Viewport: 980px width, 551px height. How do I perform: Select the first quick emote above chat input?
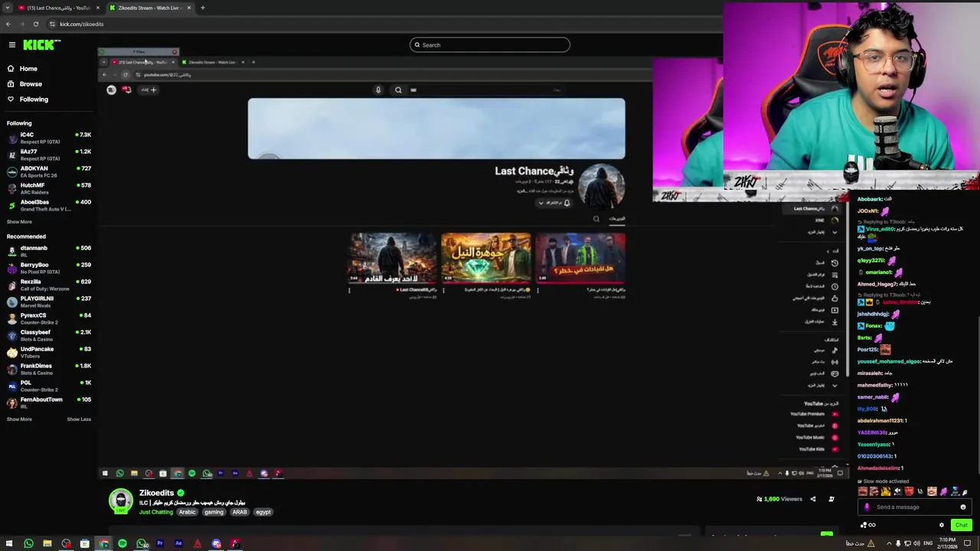click(x=863, y=491)
